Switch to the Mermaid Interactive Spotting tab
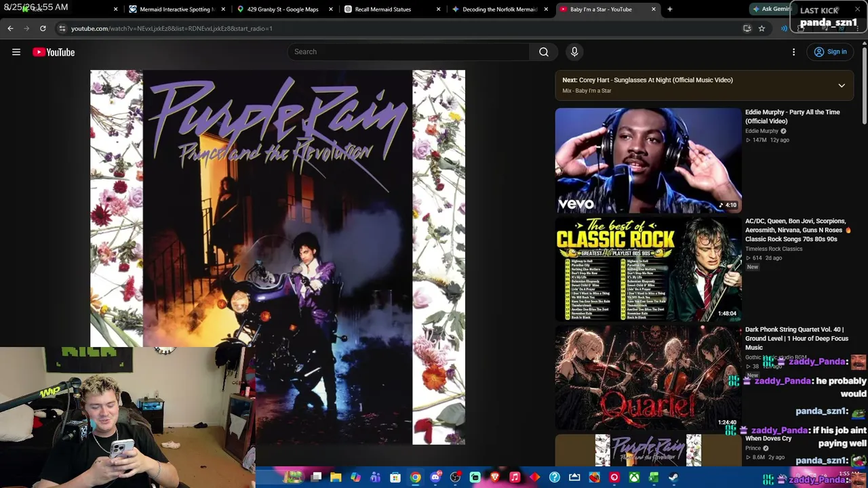868x488 pixels. (176, 9)
